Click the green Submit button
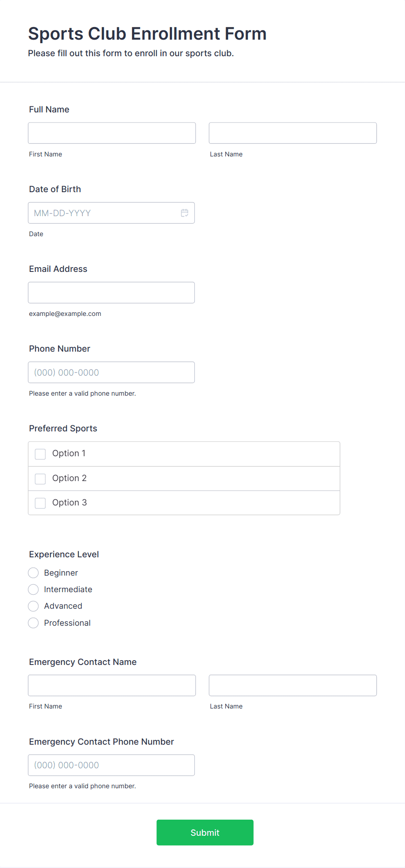Screen dimensions: 405x868 pyautogui.click(x=205, y=832)
